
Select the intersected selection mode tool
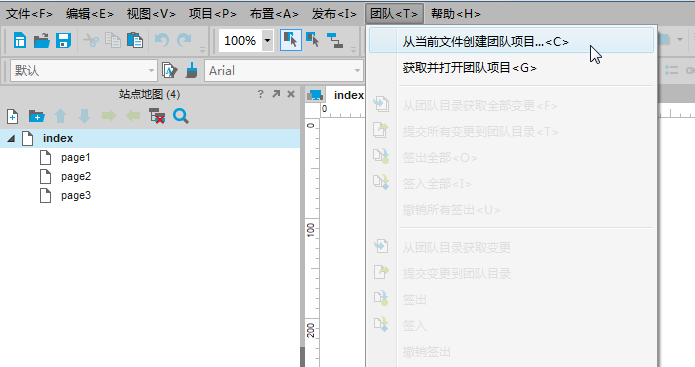coord(290,41)
